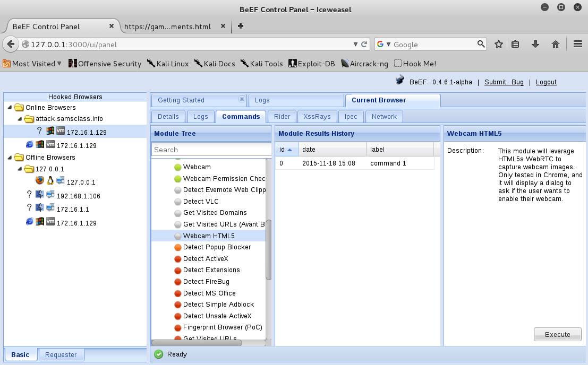The height and width of the screenshot is (365, 588).
Task: Open Rider sub-tab
Action: click(x=282, y=116)
